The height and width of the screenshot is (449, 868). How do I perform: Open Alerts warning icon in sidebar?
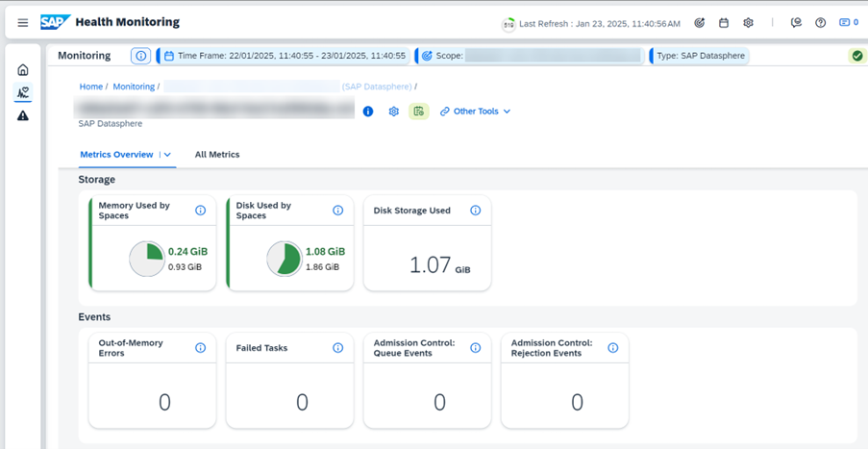[23, 115]
